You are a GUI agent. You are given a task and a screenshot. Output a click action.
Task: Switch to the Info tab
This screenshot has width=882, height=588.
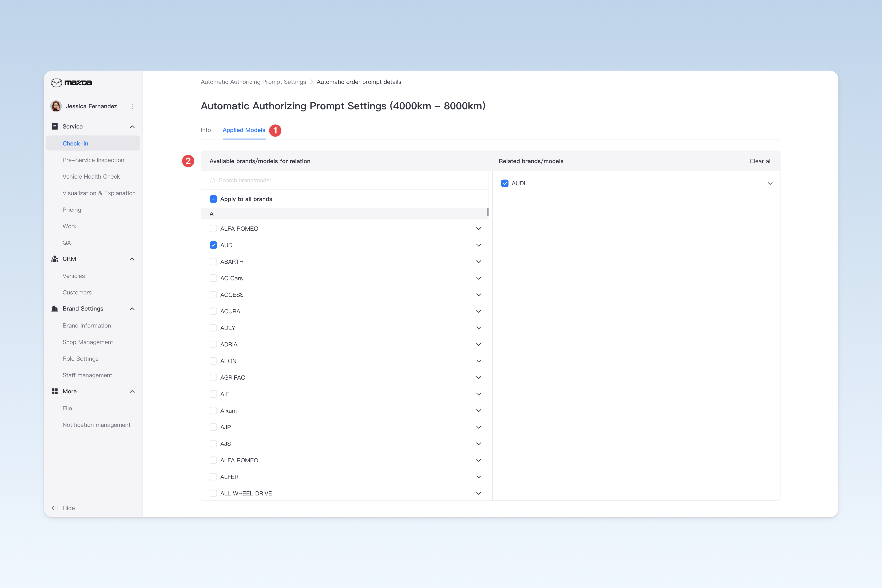(206, 130)
